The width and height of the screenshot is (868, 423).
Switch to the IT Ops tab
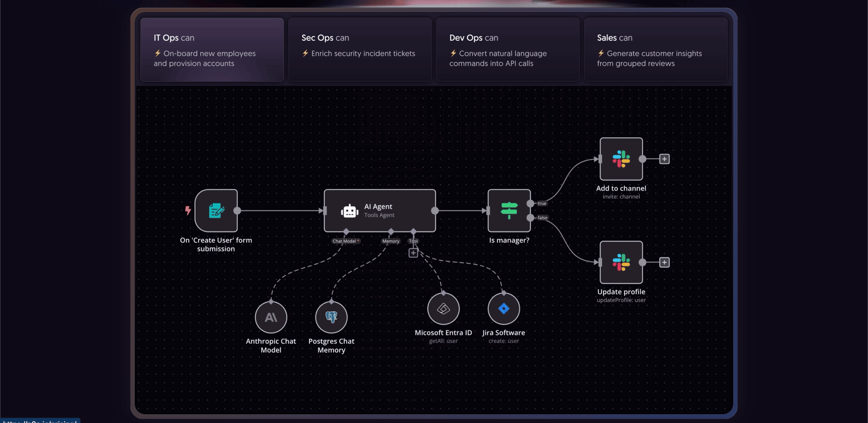[x=212, y=49]
